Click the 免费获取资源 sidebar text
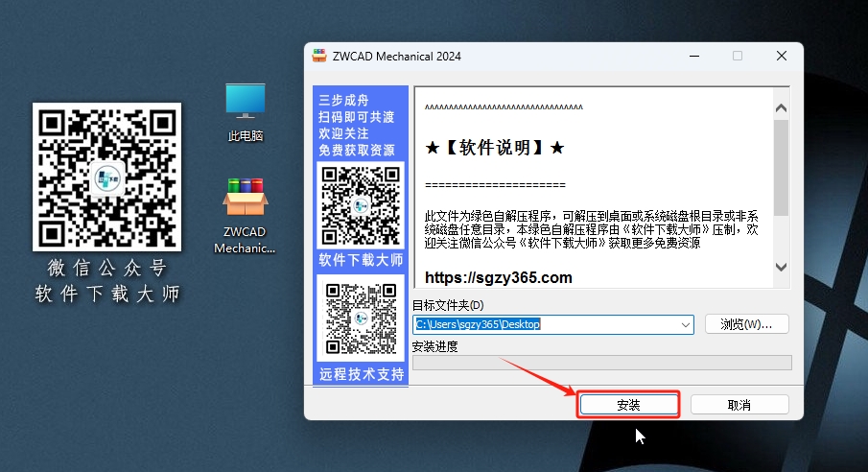The height and width of the screenshot is (472, 868). [x=357, y=150]
